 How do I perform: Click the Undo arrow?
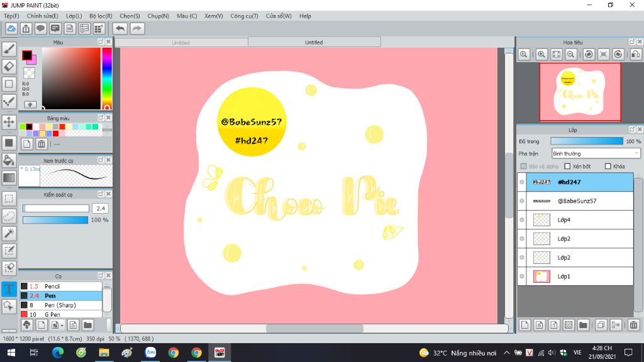(120, 28)
